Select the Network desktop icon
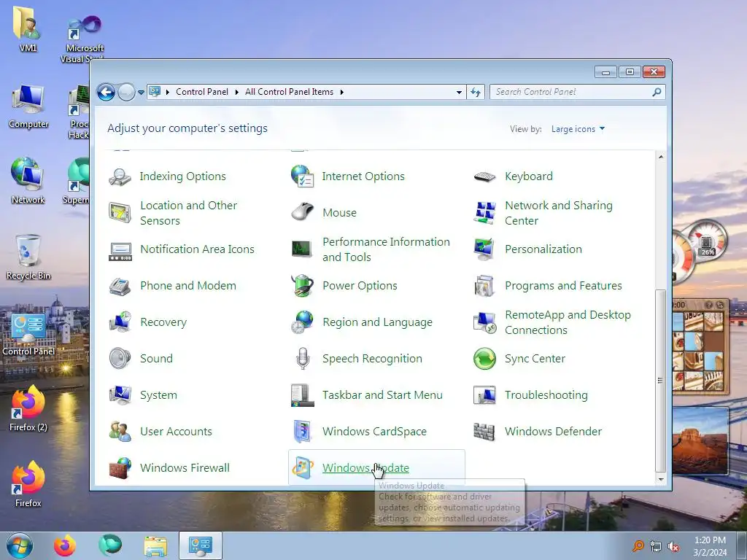 pos(28,181)
